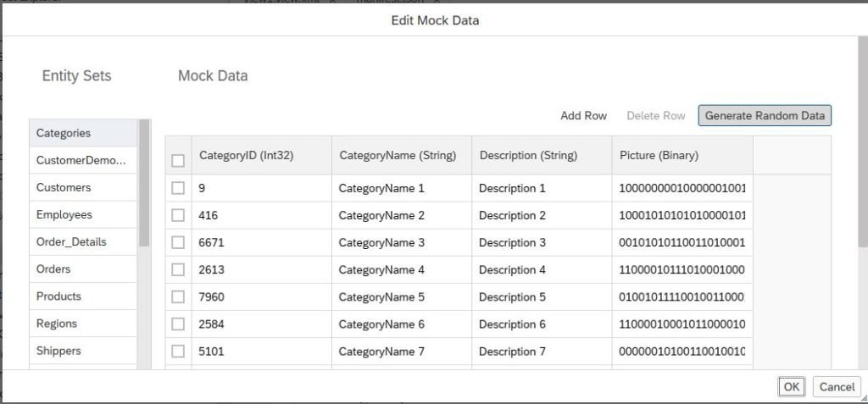
Task: Toggle the select-all checkbox in table header
Action: [178, 160]
